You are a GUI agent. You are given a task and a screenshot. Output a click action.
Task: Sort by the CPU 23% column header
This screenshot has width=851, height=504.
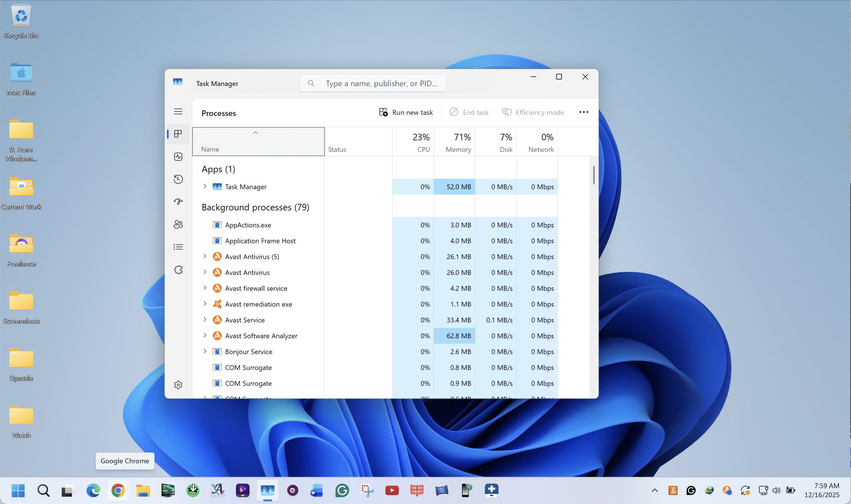click(413, 142)
